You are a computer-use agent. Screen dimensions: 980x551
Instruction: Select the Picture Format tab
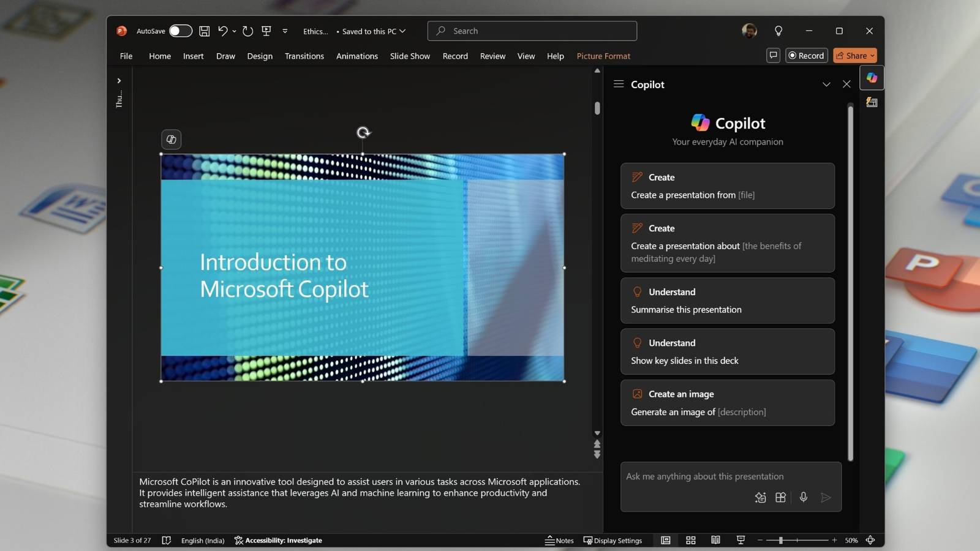pyautogui.click(x=603, y=56)
